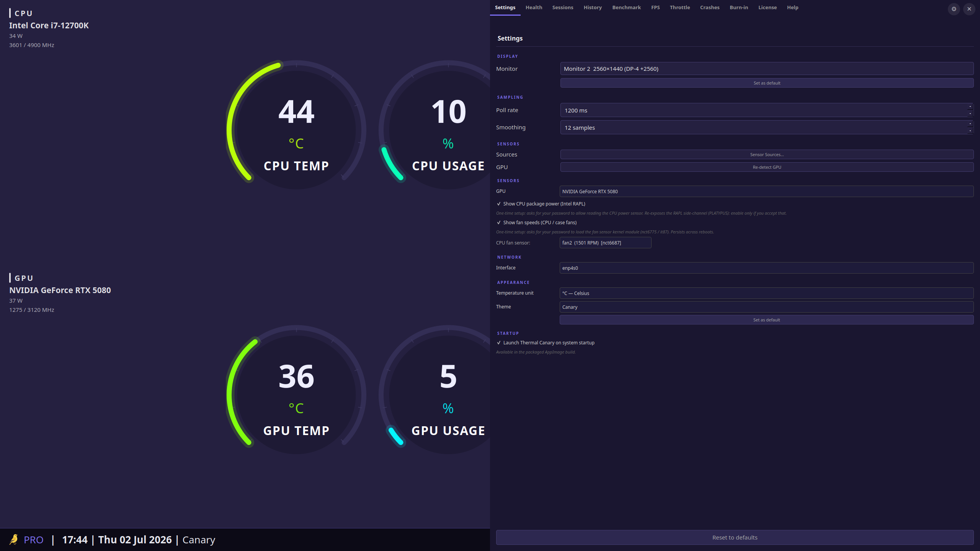Click the GPU 37 W power reading

[x=16, y=301]
